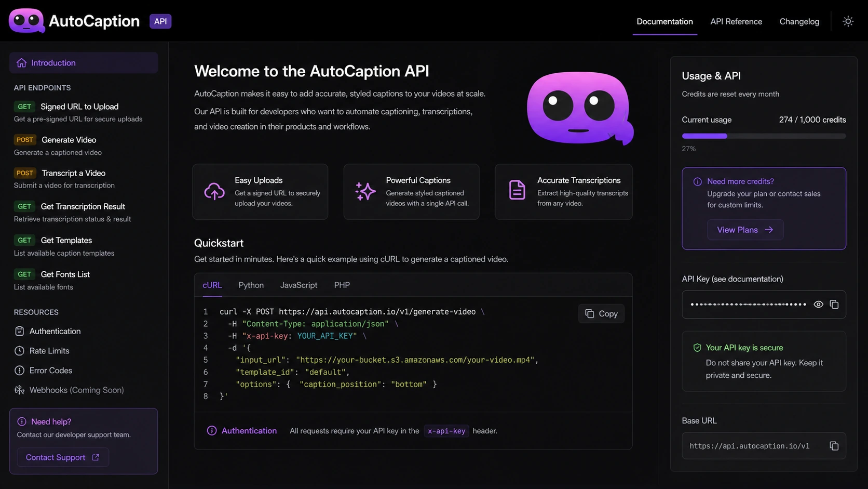Click the info icon beside Authentication note

point(212,431)
